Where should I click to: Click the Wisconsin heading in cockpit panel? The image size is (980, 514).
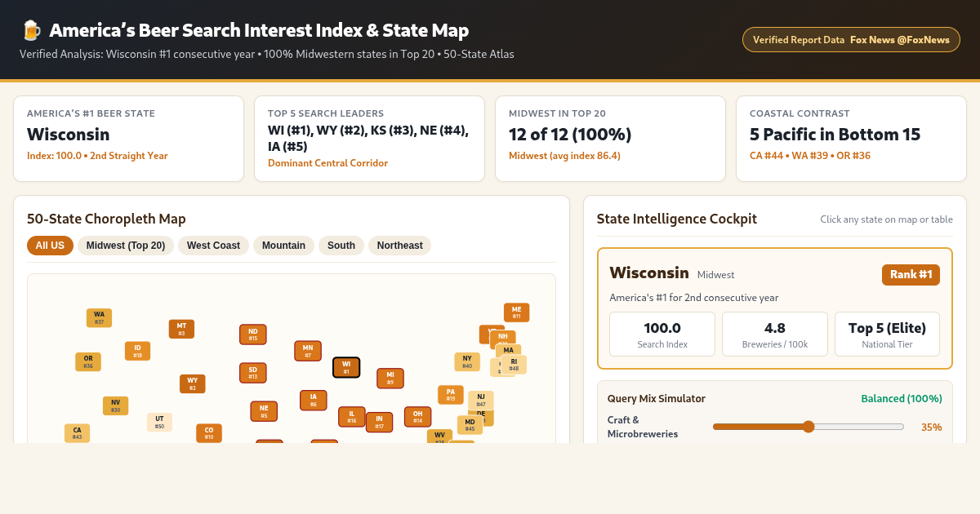click(x=649, y=273)
